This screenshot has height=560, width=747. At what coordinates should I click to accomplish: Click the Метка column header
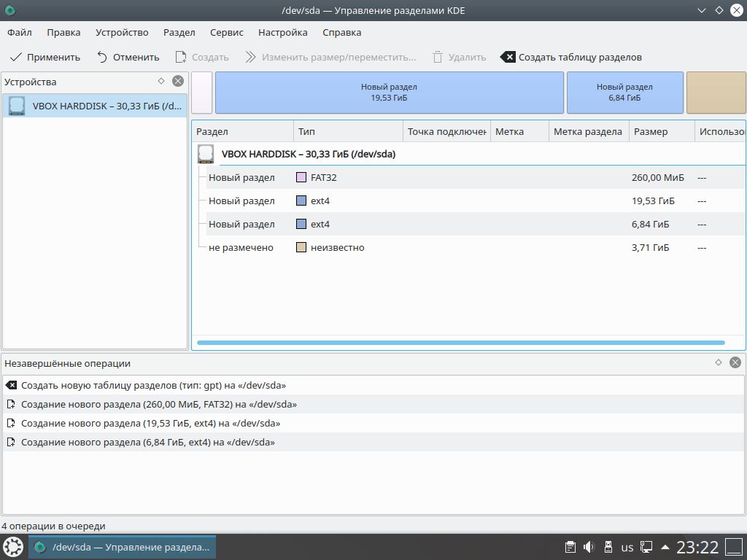tap(519, 131)
